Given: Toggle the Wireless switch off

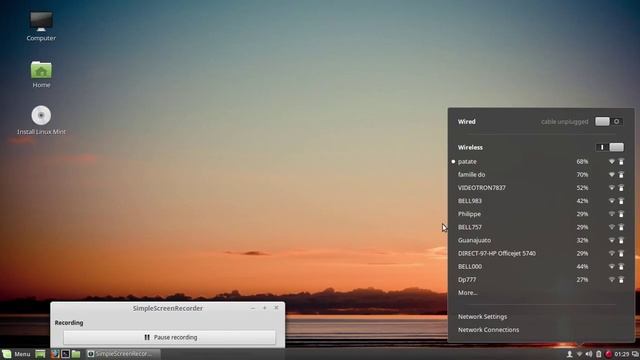Looking at the screenshot, I should pos(610,147).
